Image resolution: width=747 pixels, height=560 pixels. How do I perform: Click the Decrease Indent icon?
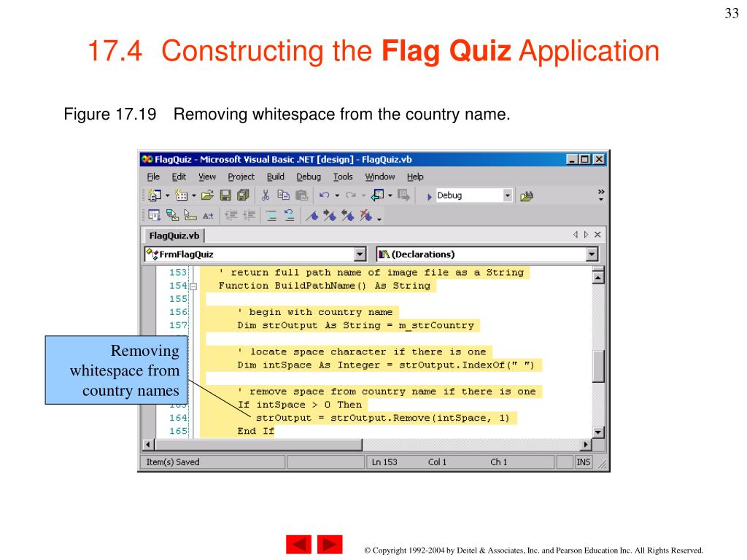click(231, 216)
